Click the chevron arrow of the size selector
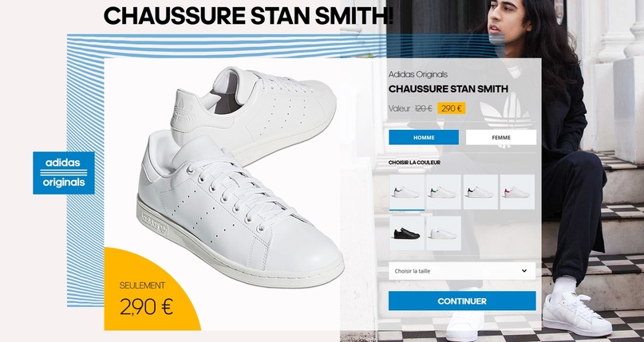This screenshot has height=342, width=644. 524,271
